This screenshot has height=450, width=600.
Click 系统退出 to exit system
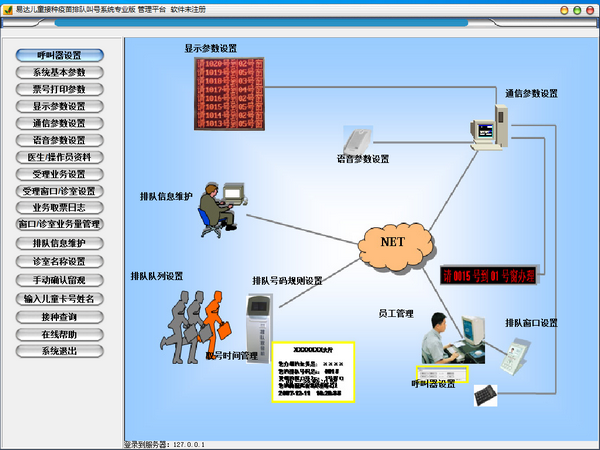(x=61, y=351)
